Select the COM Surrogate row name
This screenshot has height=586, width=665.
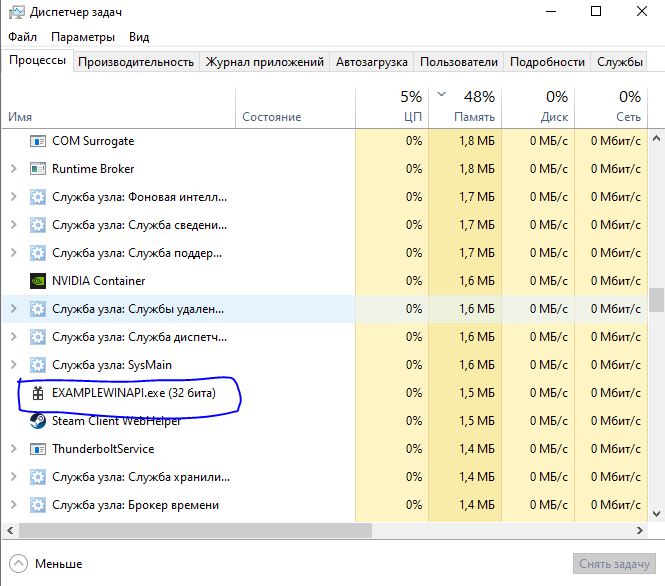coord(93,141)
